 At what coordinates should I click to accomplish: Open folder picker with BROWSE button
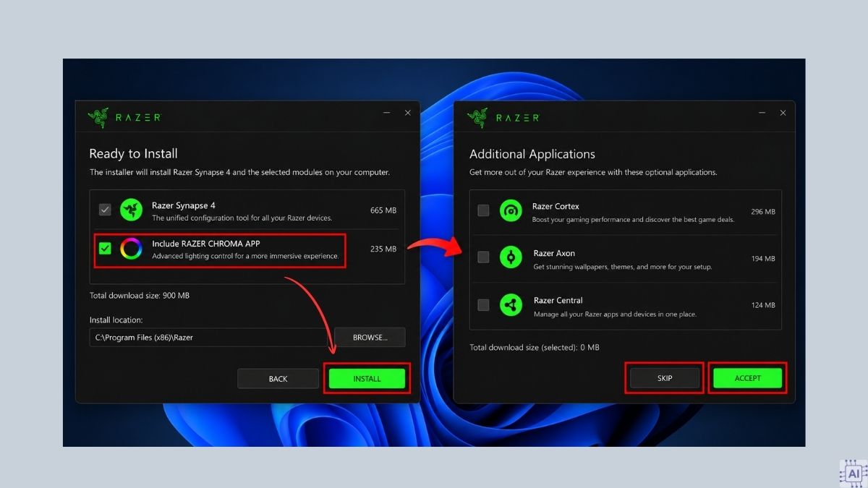pyautogui.click(x=370, y=338)
